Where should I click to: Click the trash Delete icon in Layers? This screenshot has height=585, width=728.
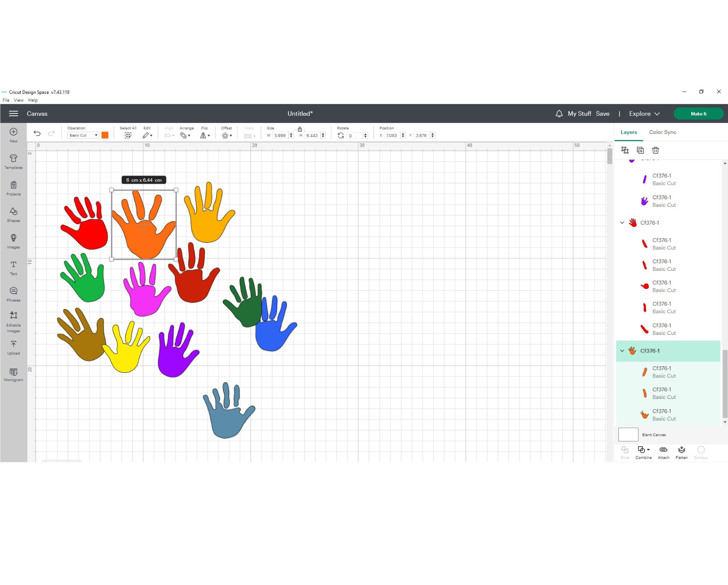(656, 150)
